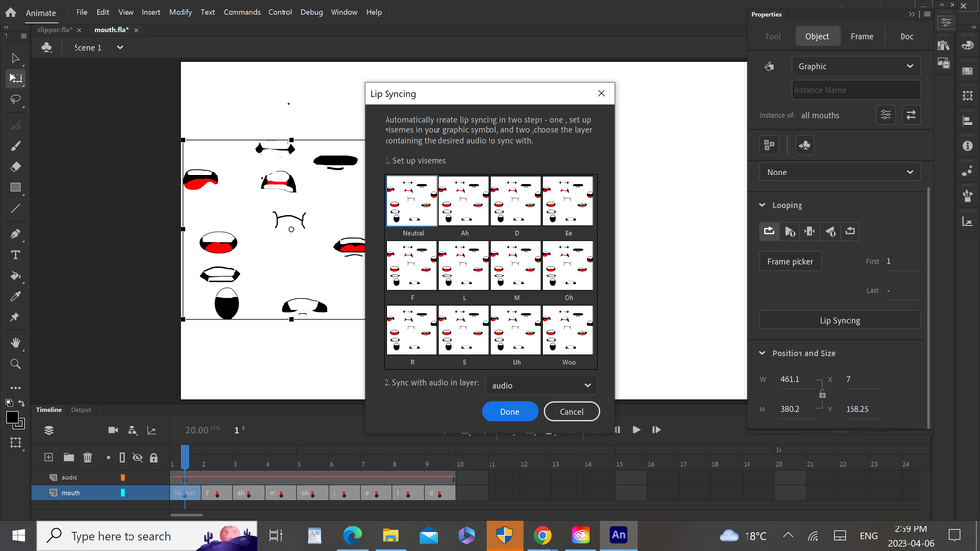Viewport: 980px width, 551px height.
Task: Click the edit symbol clover icon
Action: (805, 145)
